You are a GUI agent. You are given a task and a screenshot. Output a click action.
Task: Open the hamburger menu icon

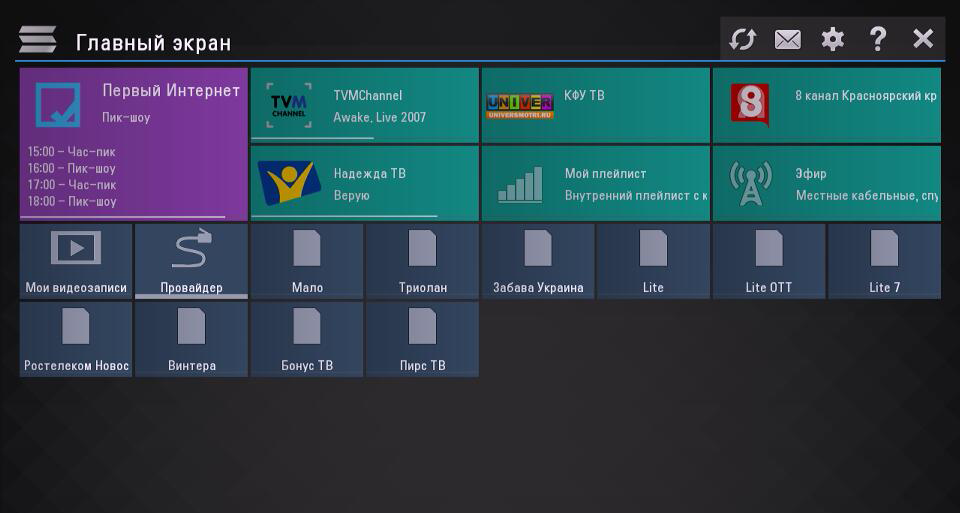pyautogui.click(x=37, y=40)
